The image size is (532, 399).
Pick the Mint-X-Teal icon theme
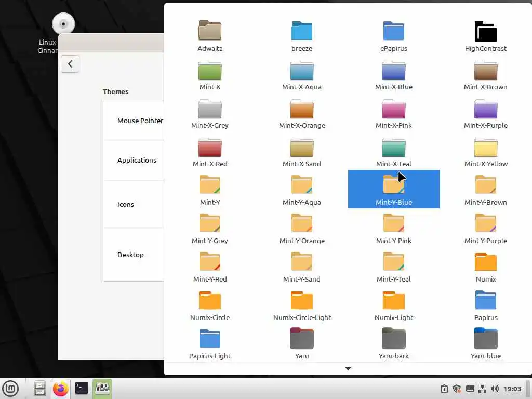(394, 151)
